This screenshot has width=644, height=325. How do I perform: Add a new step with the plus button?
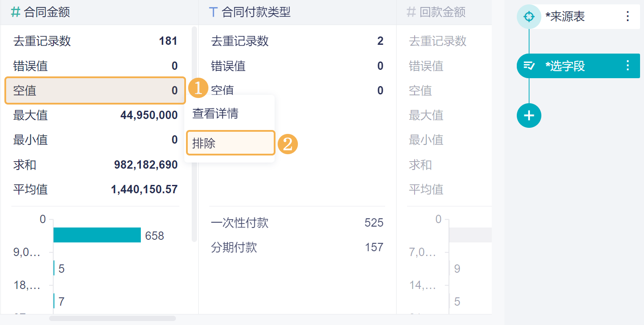(529, 116)
